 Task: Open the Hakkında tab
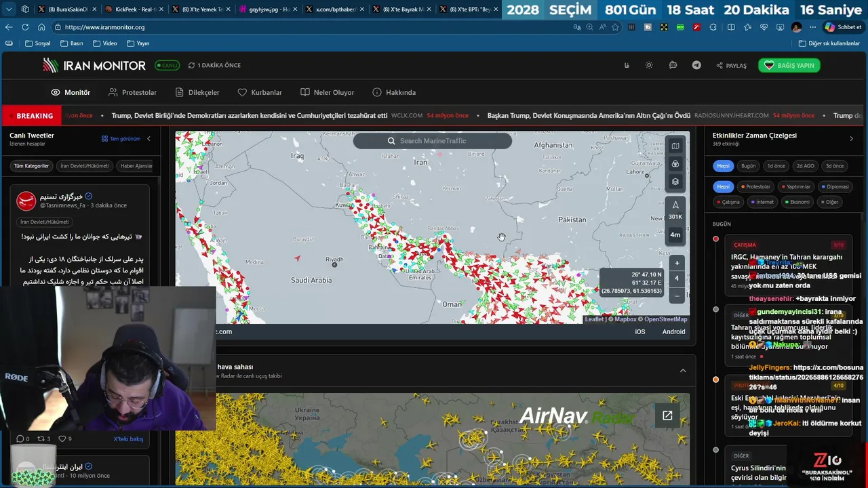pos(394,92)
